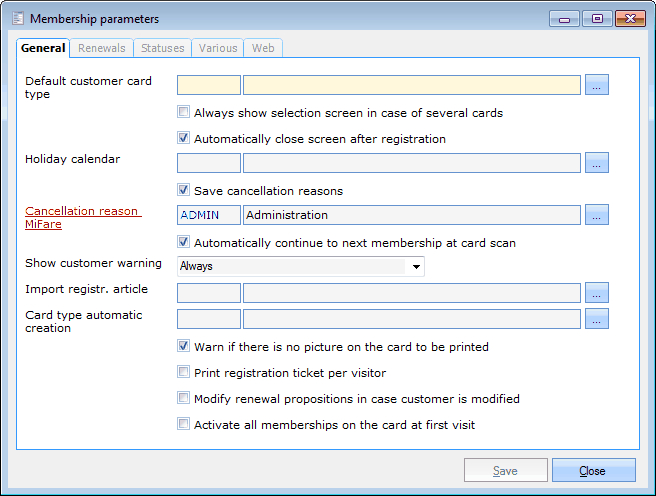
Task: Click the Close button
Action: point(592,471)
